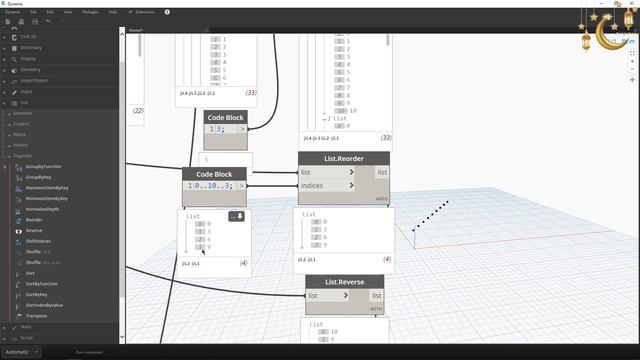Click the SortIndexByValue node icon
640x360 pixels.
pyautogui.click(x=19, y=305)
